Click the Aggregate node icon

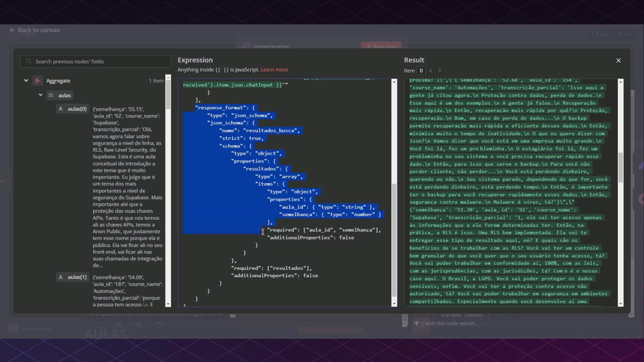(x=38, y=81)
